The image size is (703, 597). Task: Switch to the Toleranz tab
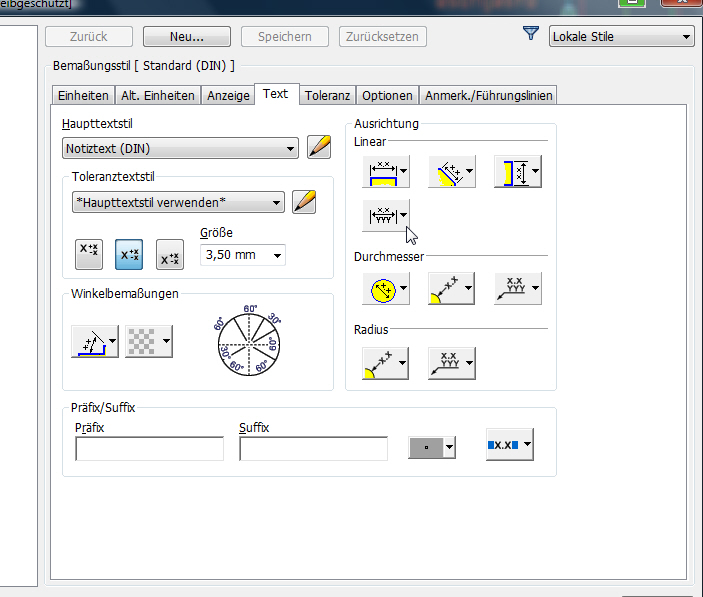coord(328,95)
